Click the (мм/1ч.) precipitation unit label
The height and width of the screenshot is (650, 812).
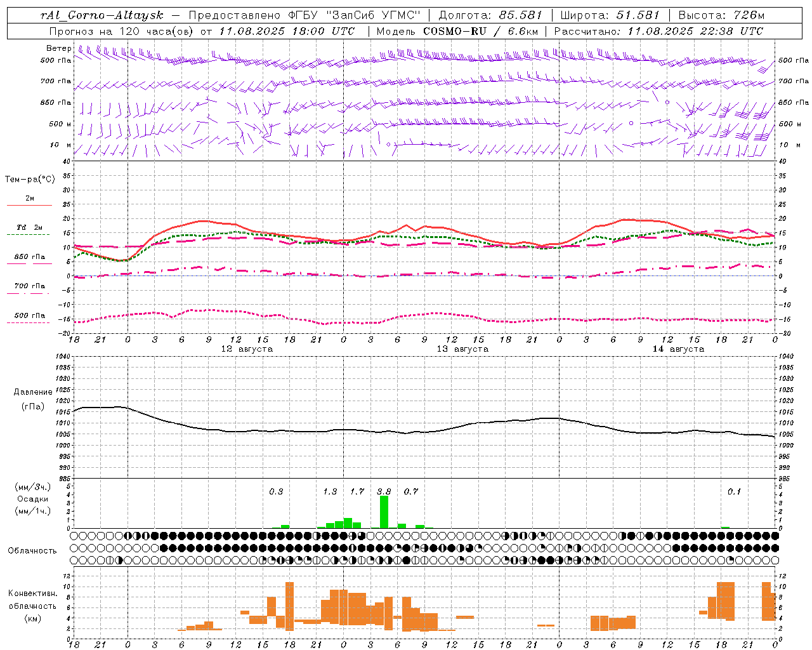tap(32, 511)
